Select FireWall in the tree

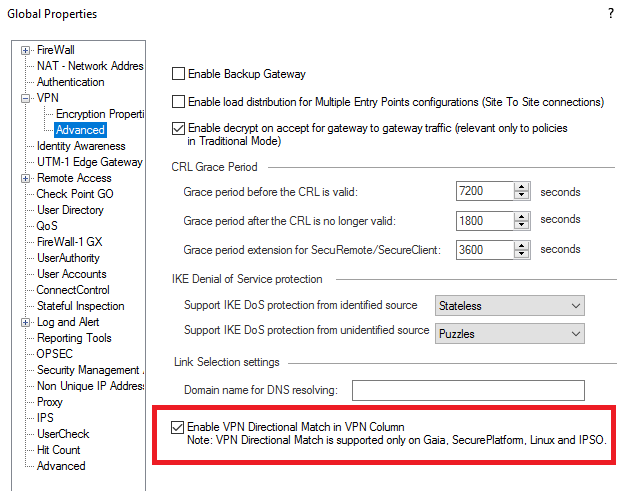tap(56, 50)
